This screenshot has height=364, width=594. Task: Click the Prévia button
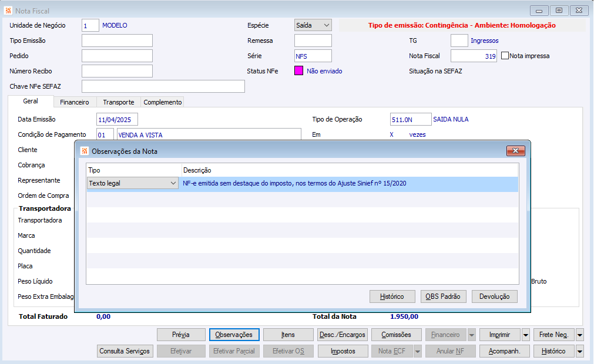181,335
